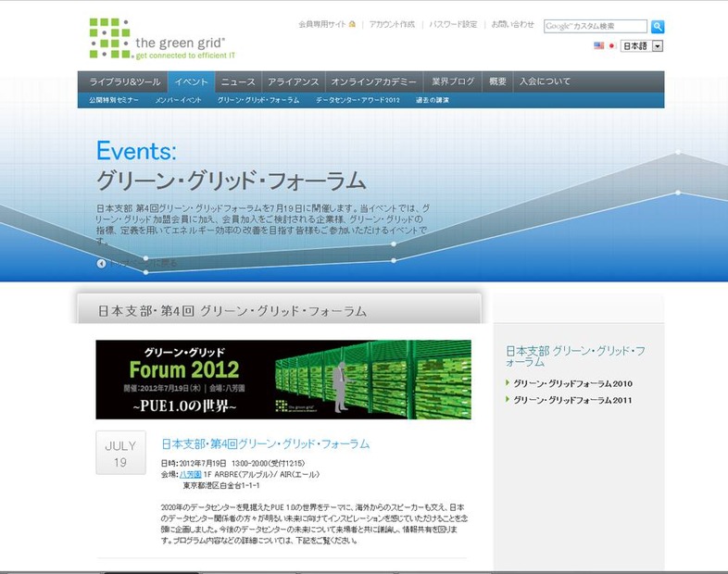Image resolution: width=728 pixels, height=574 pixels.
Task: Open the イベント menu tab
Action: point(192,81)
